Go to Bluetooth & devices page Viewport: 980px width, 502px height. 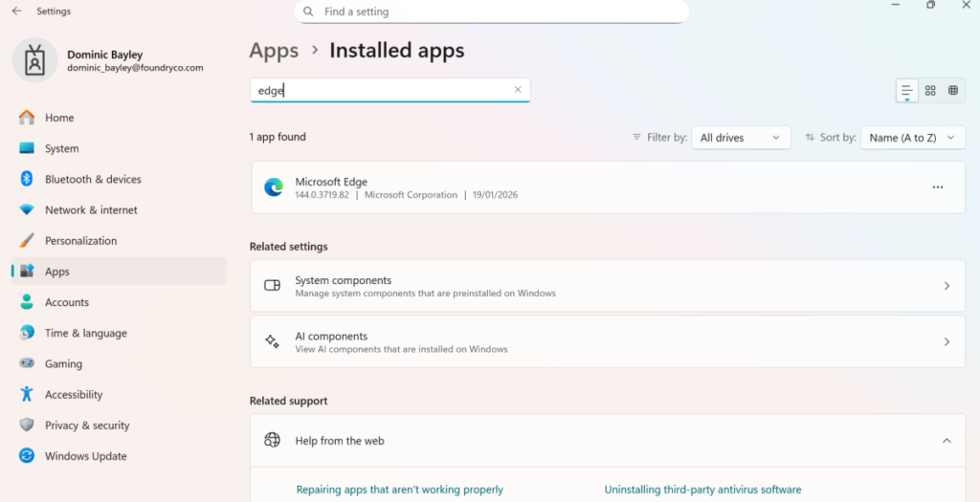point(93,179)
